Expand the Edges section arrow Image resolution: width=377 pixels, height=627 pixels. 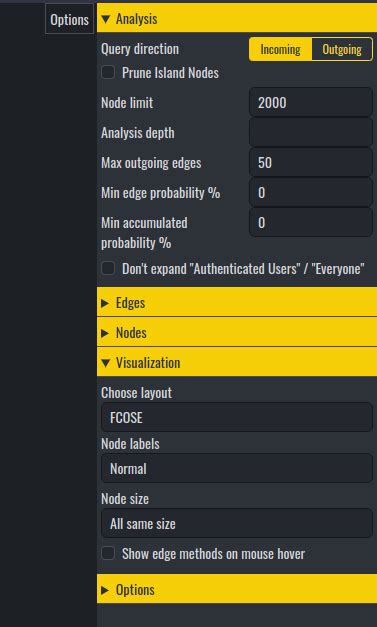tap(105, 303)
